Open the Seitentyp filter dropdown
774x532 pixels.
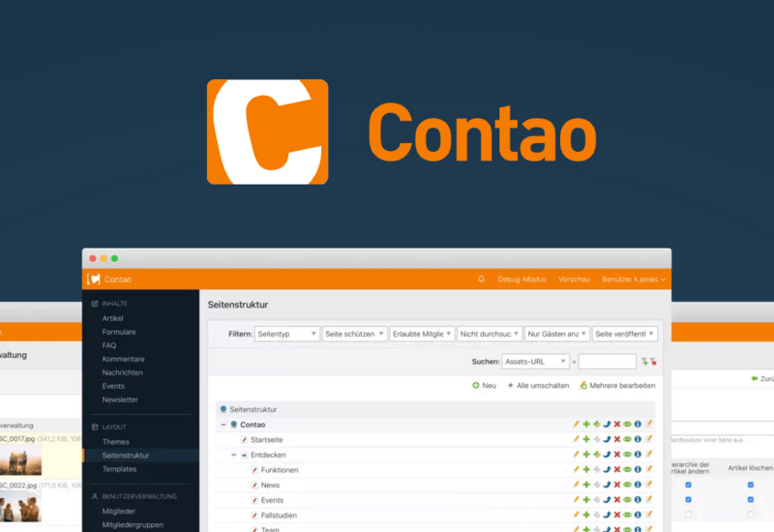click(286, 334)
